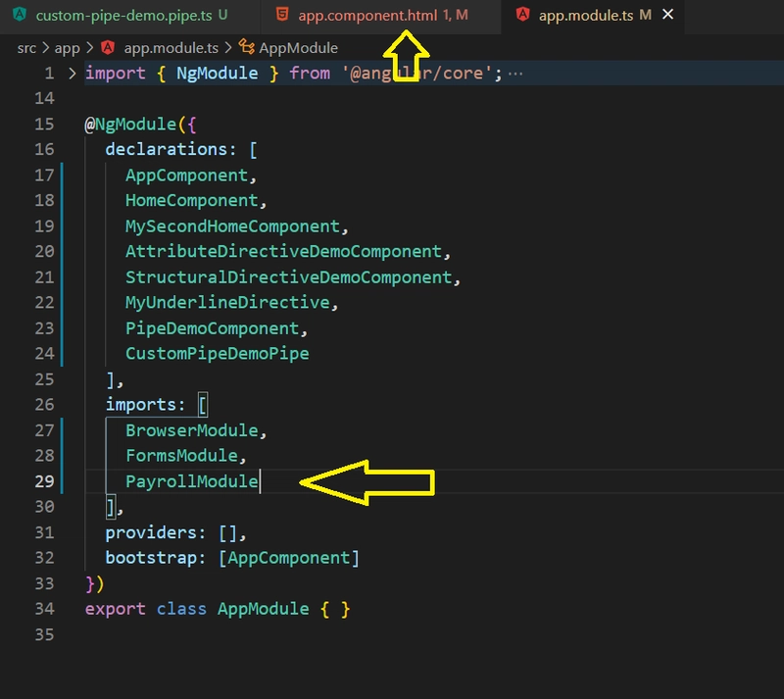Click the Angular icon on app.module.ts tab
This screenshot has height=699, width=784.
coord(522,16)
